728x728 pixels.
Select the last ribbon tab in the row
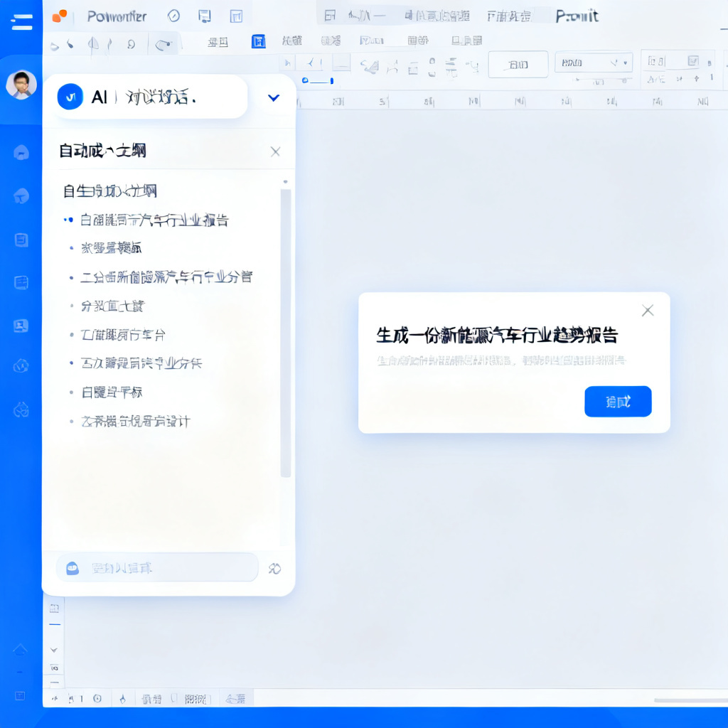coord(466,41)
